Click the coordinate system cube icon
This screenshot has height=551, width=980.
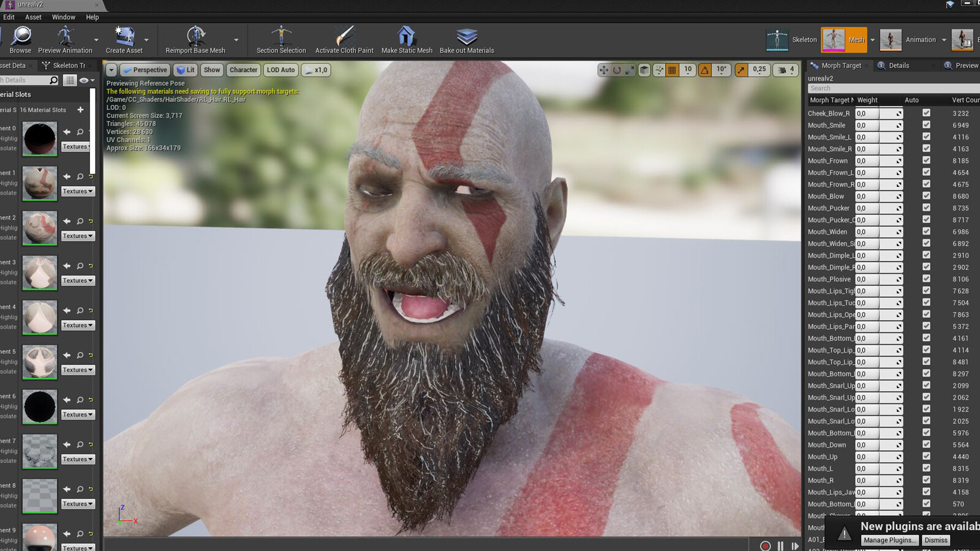pyautogui.click(x=644, y=70)
